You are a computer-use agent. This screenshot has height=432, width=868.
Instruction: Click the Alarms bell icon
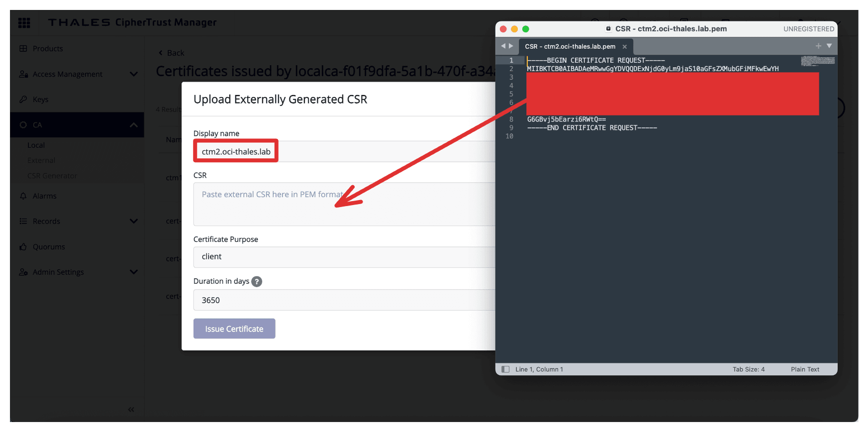(x=23, y=196)
